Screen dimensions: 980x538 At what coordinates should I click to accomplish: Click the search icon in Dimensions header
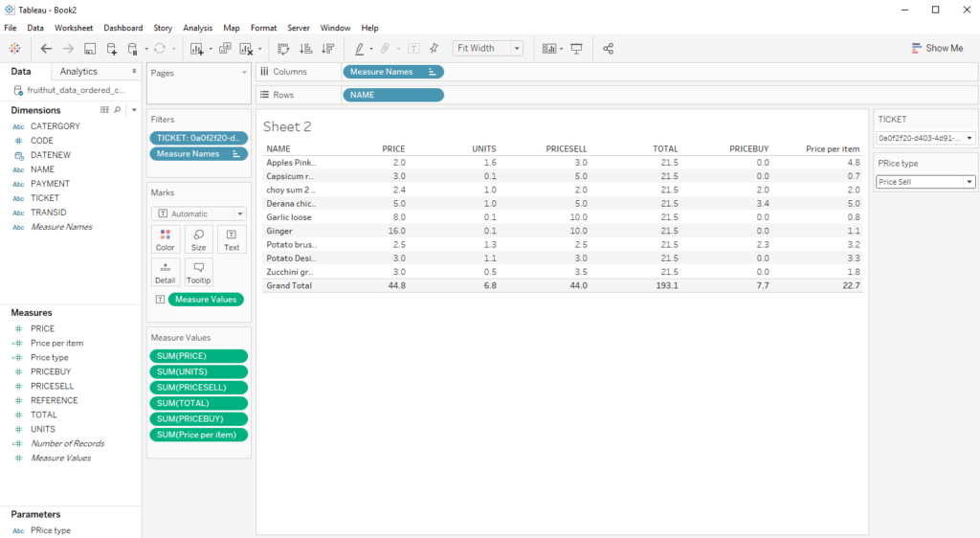(118, 110)
